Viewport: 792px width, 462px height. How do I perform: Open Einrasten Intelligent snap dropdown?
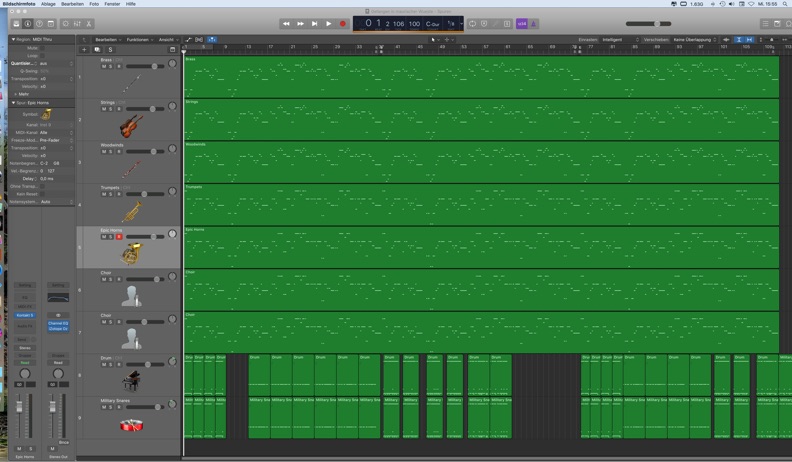point(621,39)
